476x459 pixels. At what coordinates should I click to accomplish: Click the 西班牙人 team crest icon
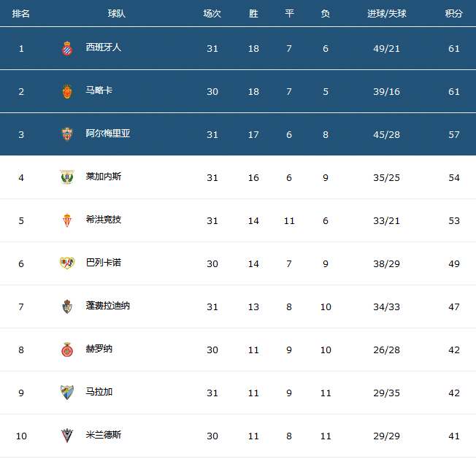tap(67, 48)
